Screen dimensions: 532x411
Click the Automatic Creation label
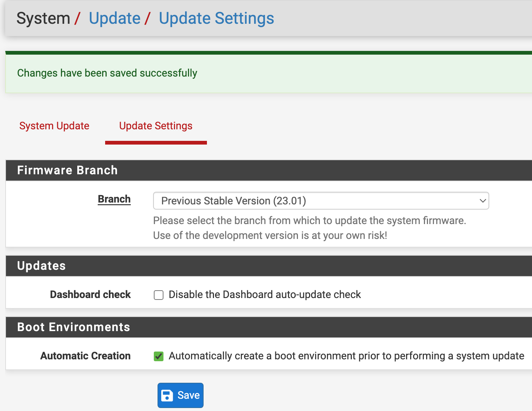point(85,356)
